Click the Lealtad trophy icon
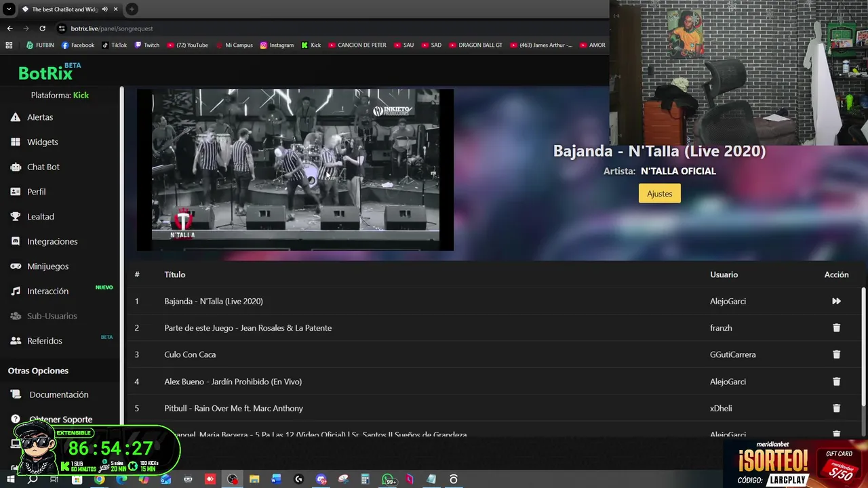The image size is (868, 488). pyautogui.click(x=16, y=217)
